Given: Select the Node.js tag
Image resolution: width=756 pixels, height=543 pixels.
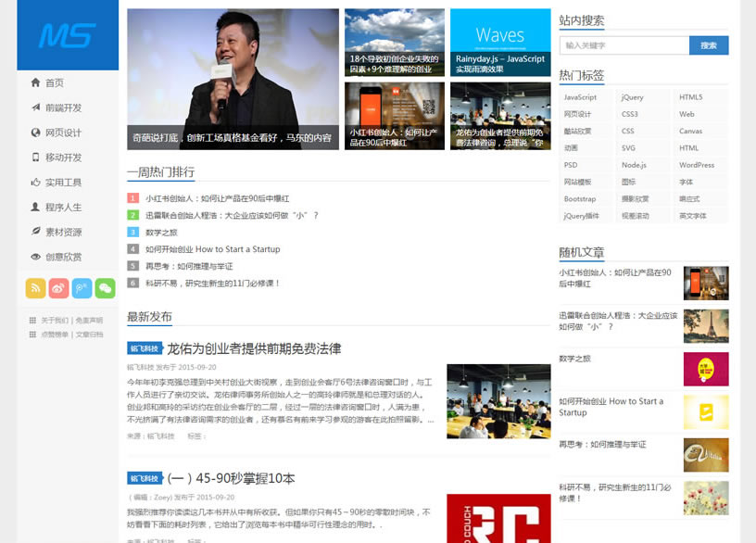Looking at the screenshot, I should click(634, 165).
